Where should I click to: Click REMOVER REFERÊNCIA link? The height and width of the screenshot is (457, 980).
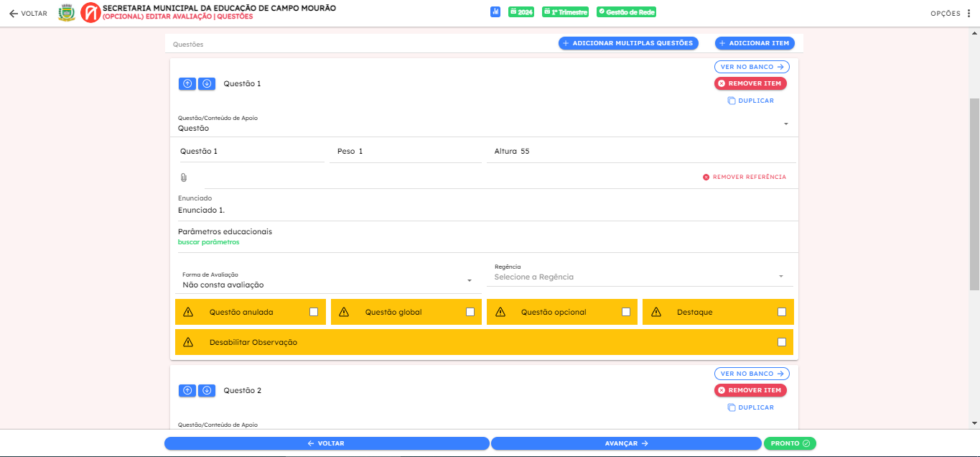click(745, 177)
